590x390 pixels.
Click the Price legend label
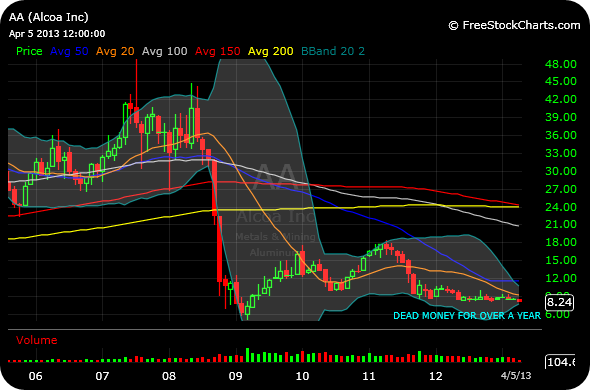coord(29,51)
